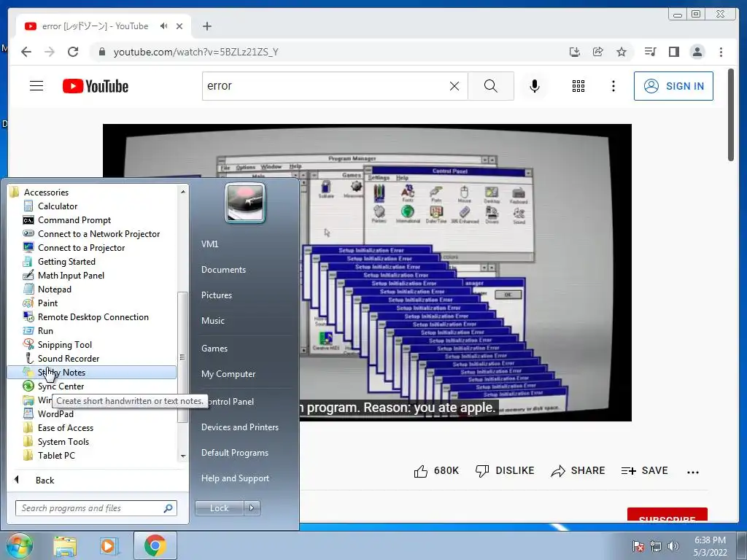Bookmark this page with the star icon

click(622, 52)
